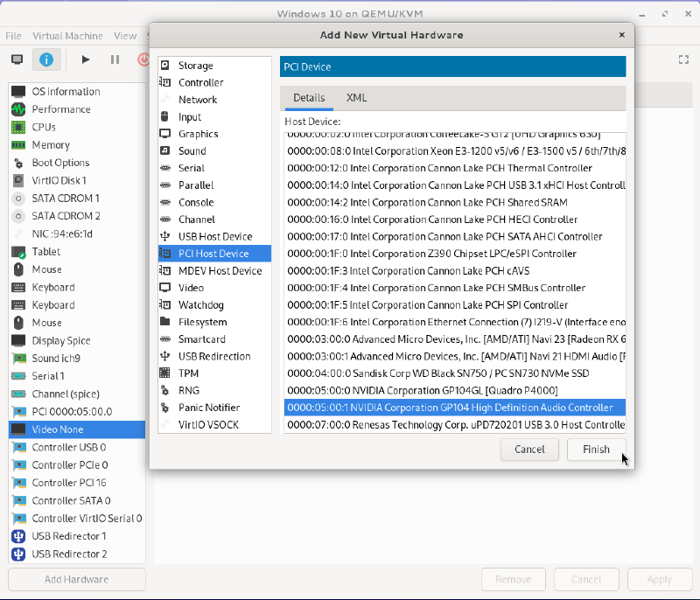Open Performance entry in VM sidebar
This screenshot has width=700, height=600.
(x=77, y=109)
